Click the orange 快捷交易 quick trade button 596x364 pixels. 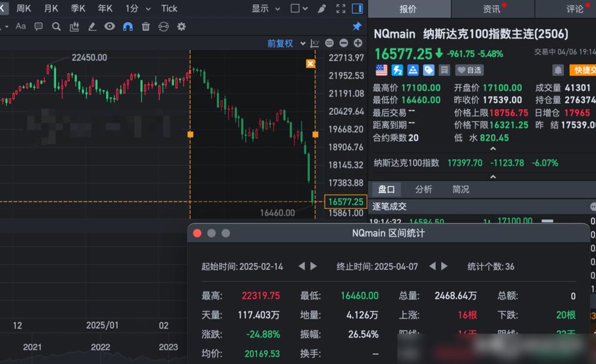583,70
